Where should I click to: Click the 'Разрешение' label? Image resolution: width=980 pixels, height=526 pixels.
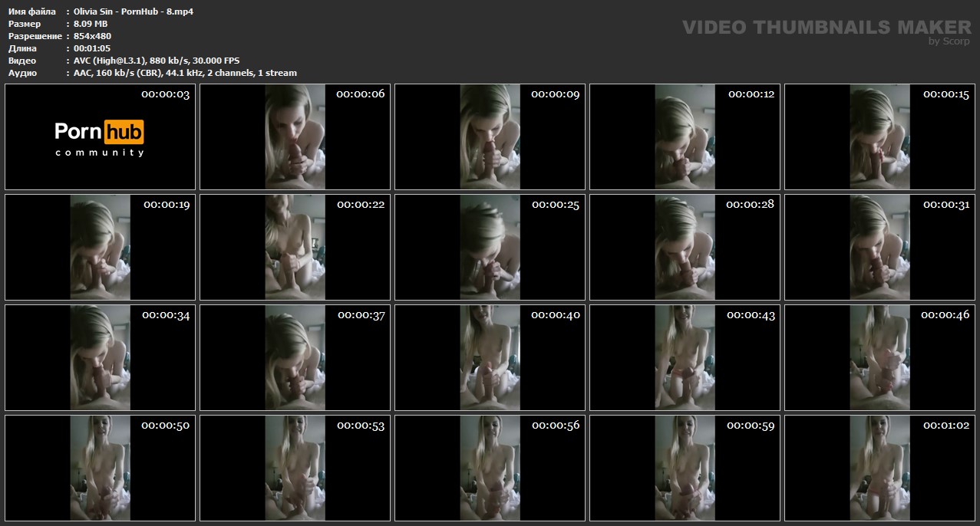point(35,36)
